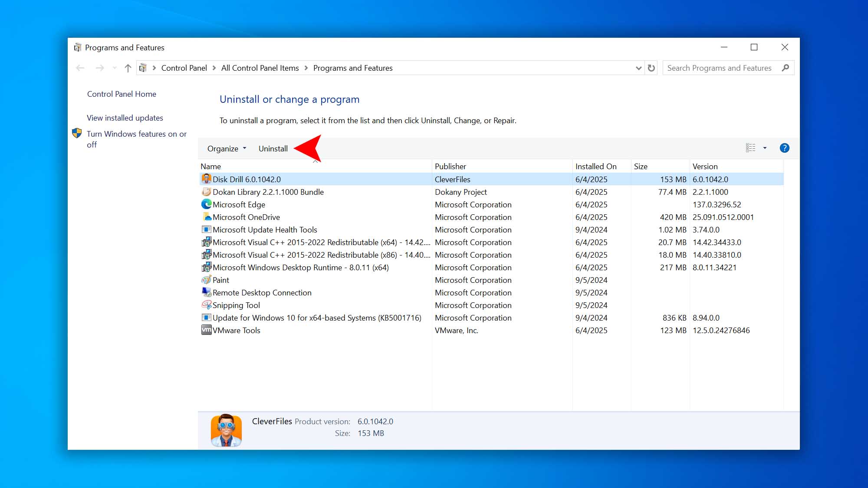Click the Programs and Features title bar icon
The image size is (868, 488).
(78, 47)
